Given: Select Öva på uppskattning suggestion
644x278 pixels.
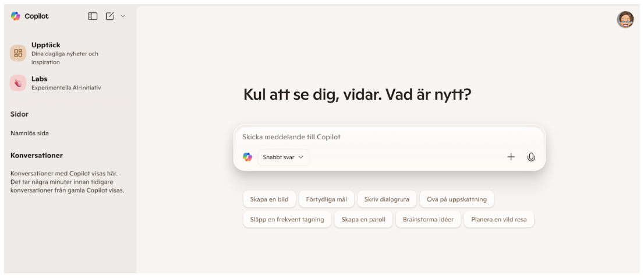Looking at the screenshot, I should (x=457, y=199).
